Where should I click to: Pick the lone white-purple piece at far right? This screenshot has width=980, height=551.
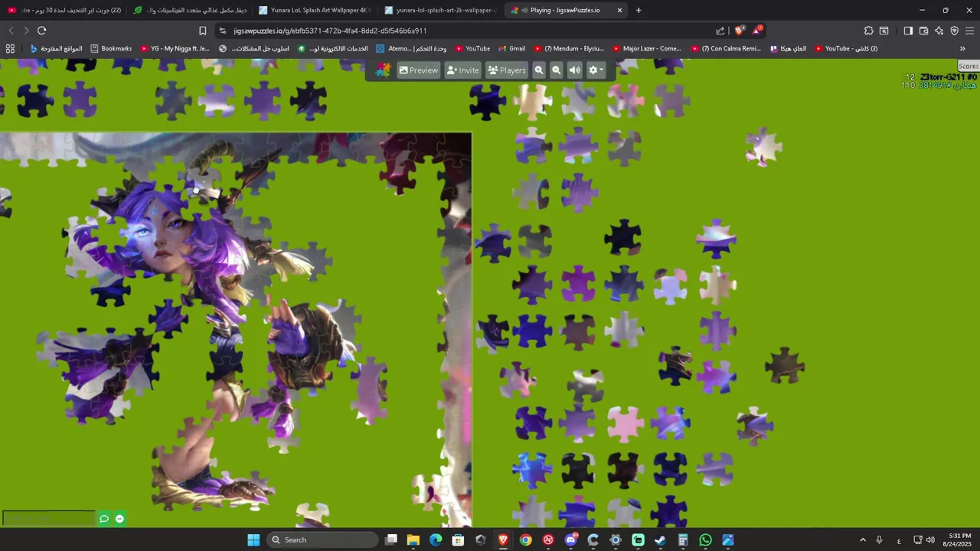(763, 145)
